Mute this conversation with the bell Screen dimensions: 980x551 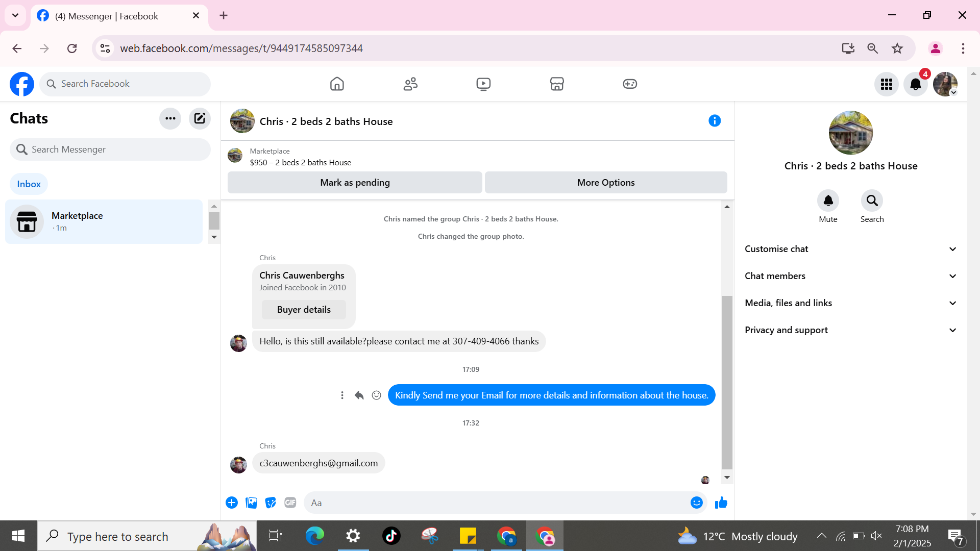pos(828,201)
